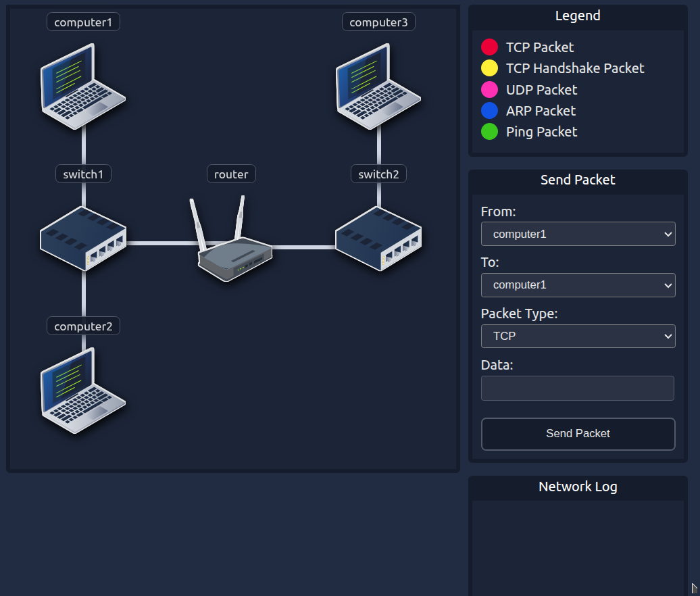Click the switch2 name label
Screen dimensions: 700x596
pyautogui.click(x=378, y=174)
